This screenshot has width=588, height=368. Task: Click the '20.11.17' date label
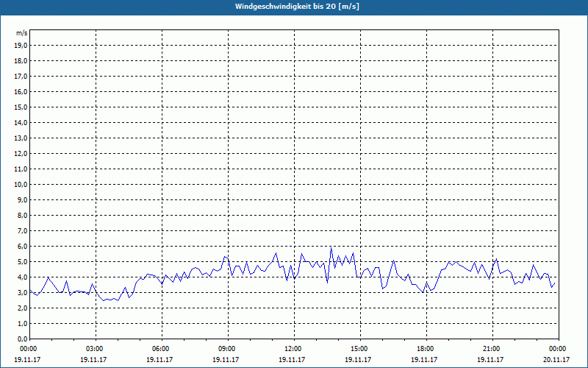click(x=556, y=359)
